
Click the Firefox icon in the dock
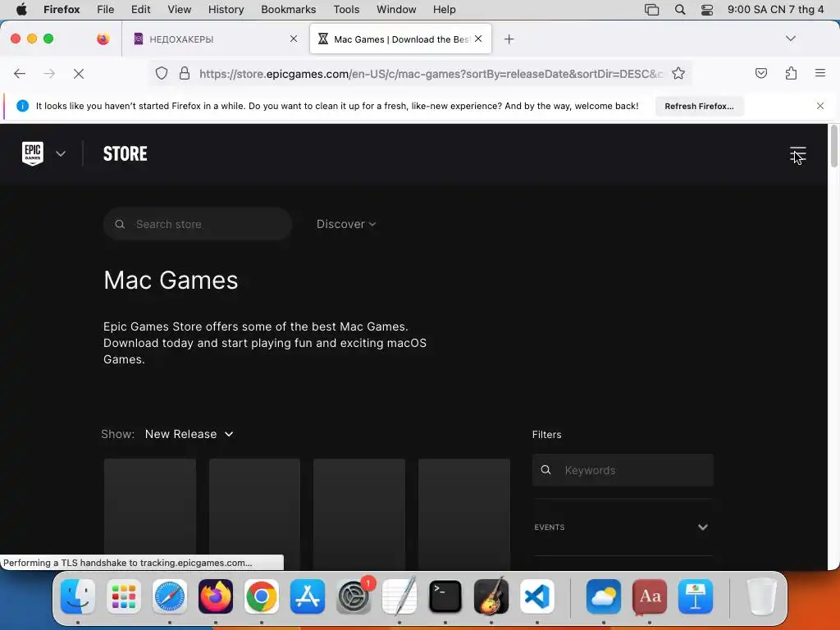tap(216, 596)
